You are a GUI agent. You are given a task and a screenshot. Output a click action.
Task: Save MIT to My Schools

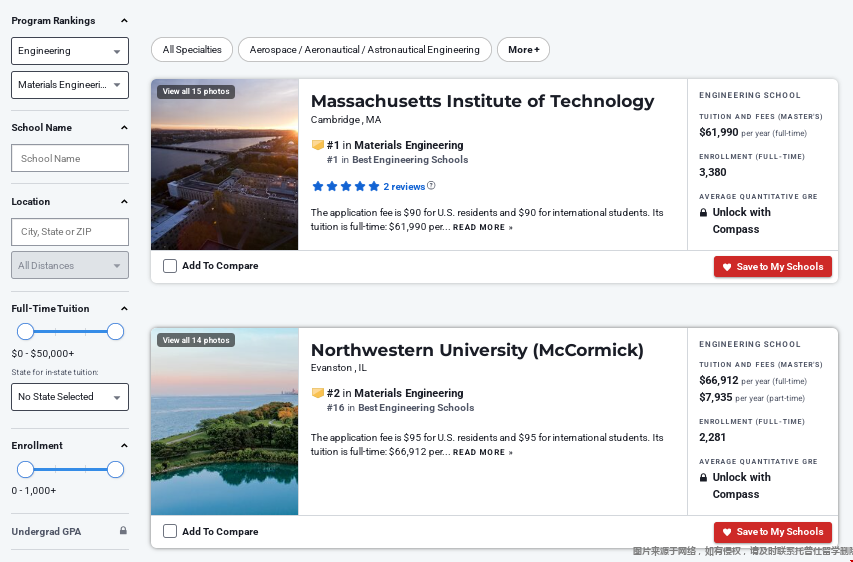772,267
